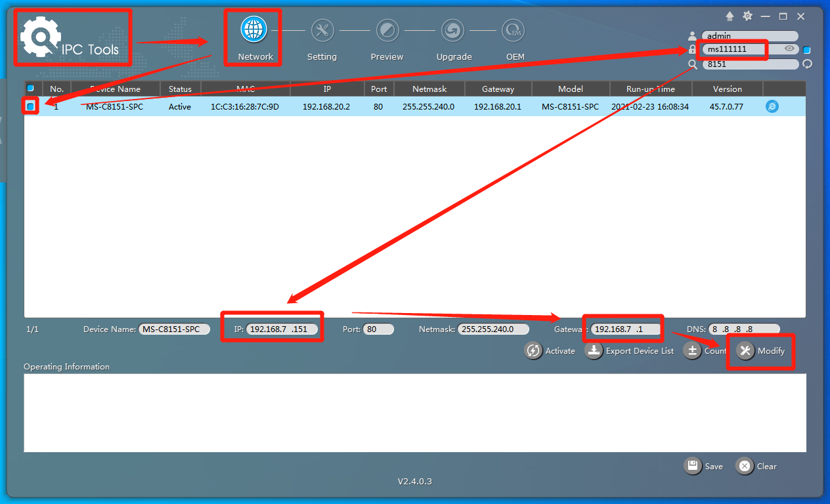
Task: Edit the Netmask field below the table
Action: (493, 329)
